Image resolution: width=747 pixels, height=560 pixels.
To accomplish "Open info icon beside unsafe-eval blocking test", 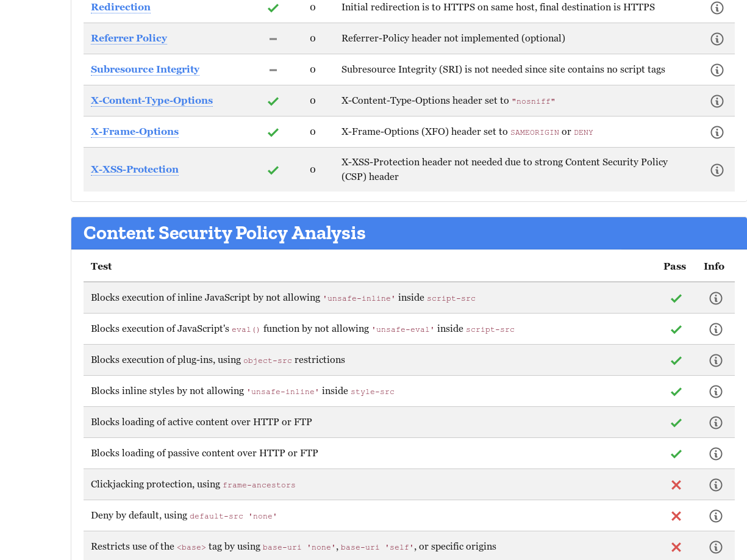I will click(715, 329).
